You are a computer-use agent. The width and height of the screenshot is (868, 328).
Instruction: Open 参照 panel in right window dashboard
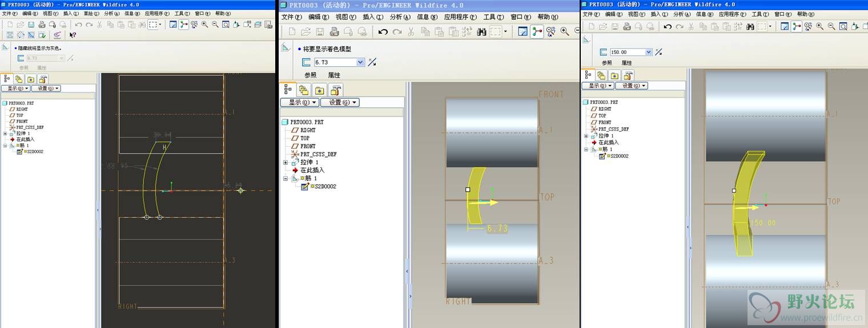[x=606, y=63]
